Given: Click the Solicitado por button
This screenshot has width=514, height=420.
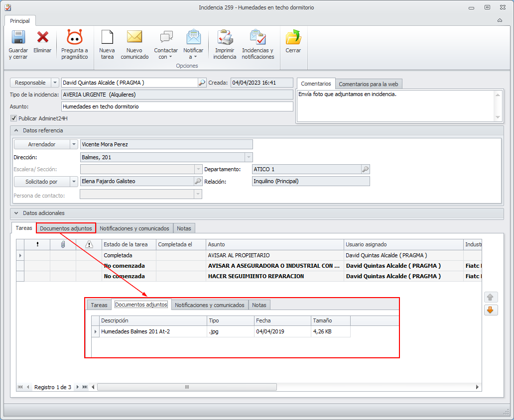Looking at the screenshot, I should point(41,182).
